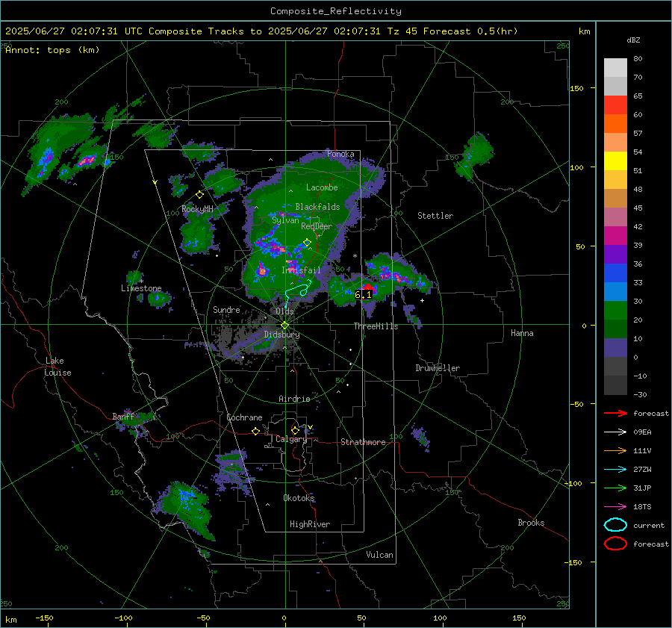Click the Cochrane city label
The height and width of the screenshot is (628, 672).
[244, 417]
